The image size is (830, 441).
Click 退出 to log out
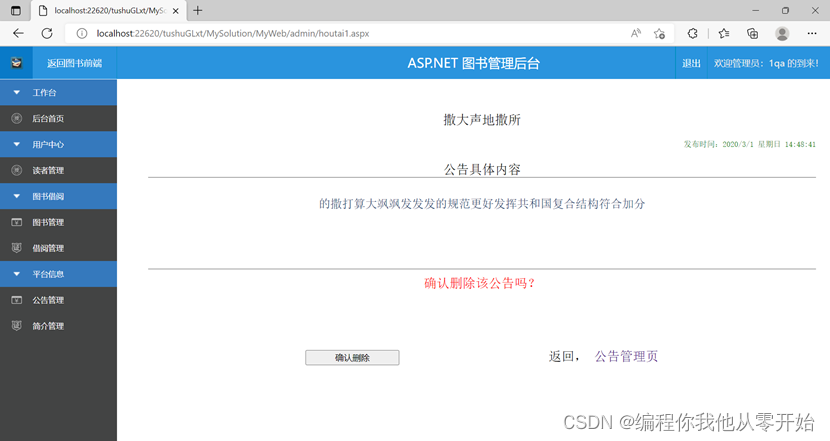[x=691, y=64]
